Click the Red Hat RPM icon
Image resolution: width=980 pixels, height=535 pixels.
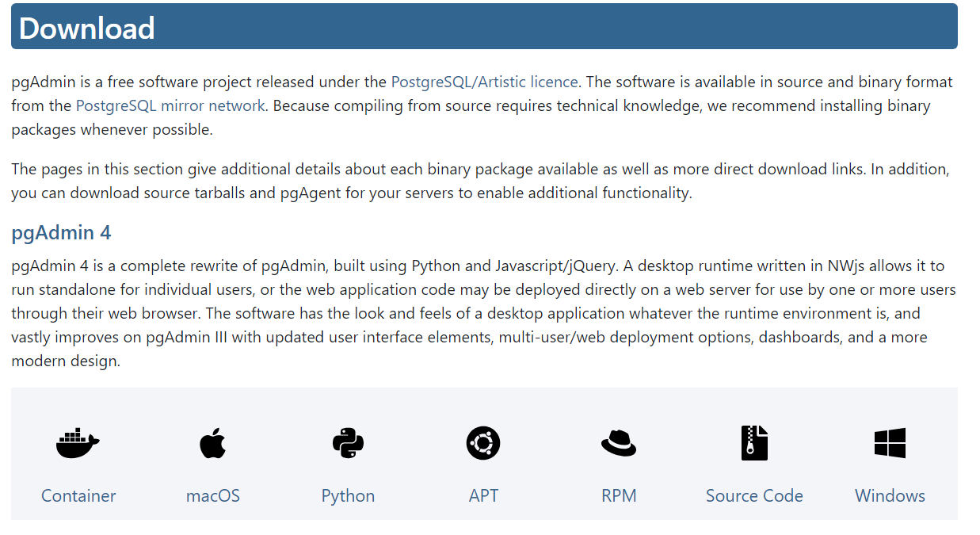point(619,443)
